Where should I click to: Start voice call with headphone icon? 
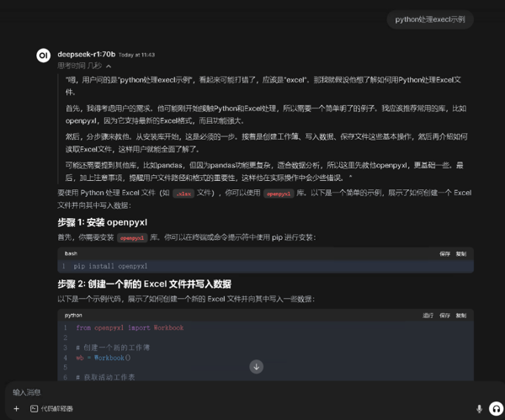(496, 408)
